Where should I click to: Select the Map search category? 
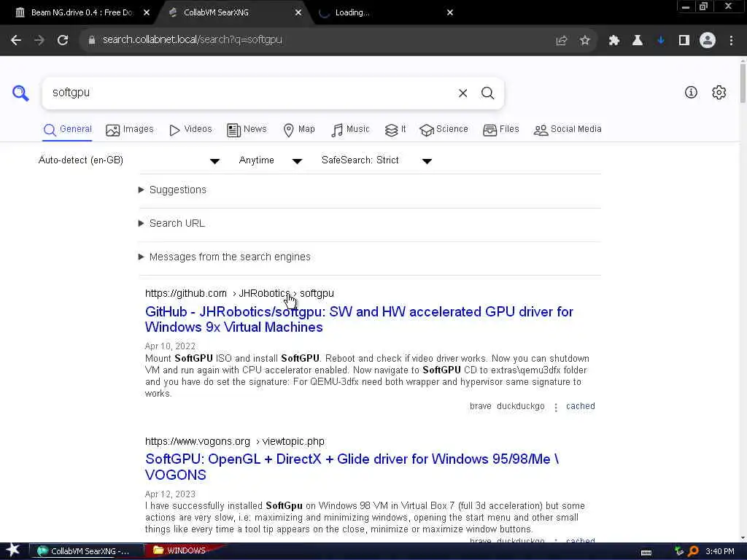pos(298,130)
